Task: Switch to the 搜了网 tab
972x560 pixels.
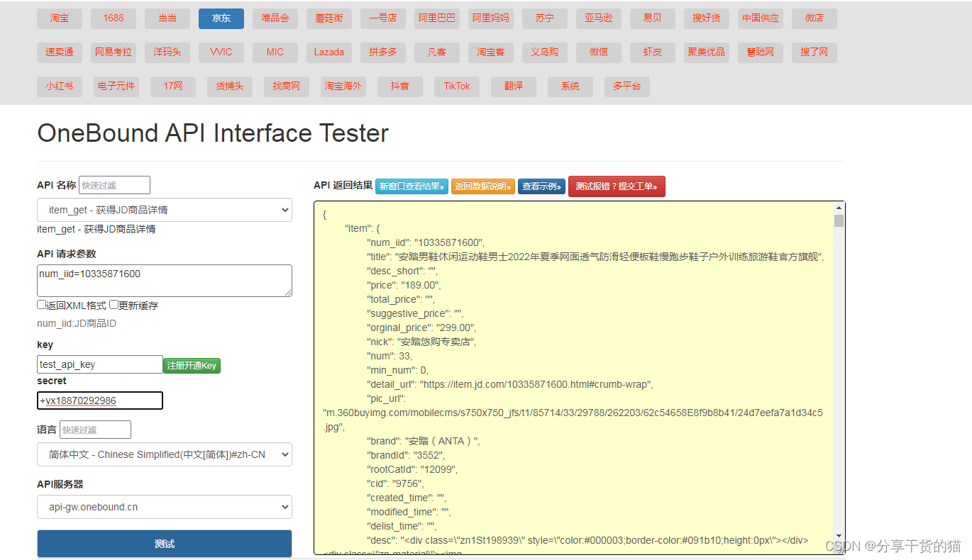Action: [814, 52]
